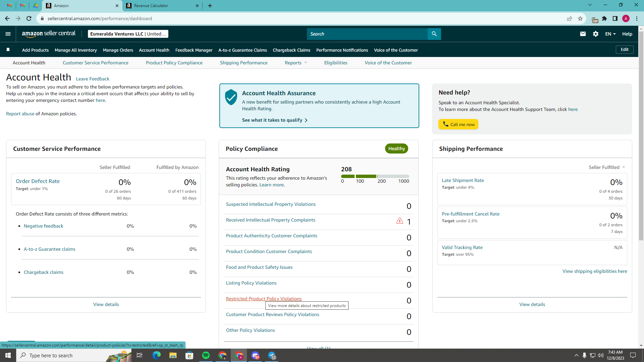Expand See what it takes to qualify
644x362 pixels.
tap(275, 120)
